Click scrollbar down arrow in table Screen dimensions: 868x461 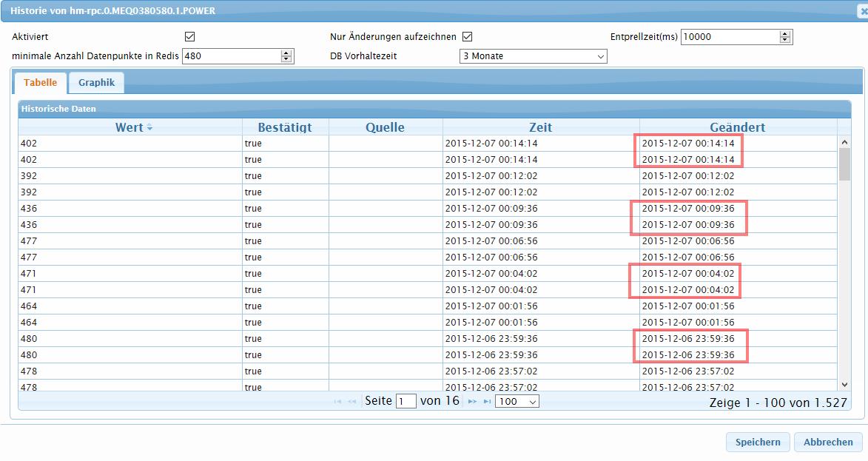(845, 385)
